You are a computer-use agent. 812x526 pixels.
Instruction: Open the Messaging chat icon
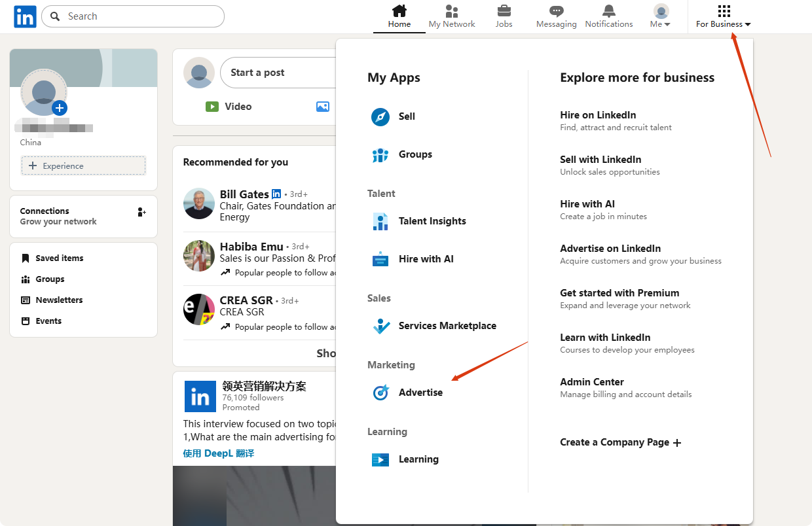tap(556, 12)
